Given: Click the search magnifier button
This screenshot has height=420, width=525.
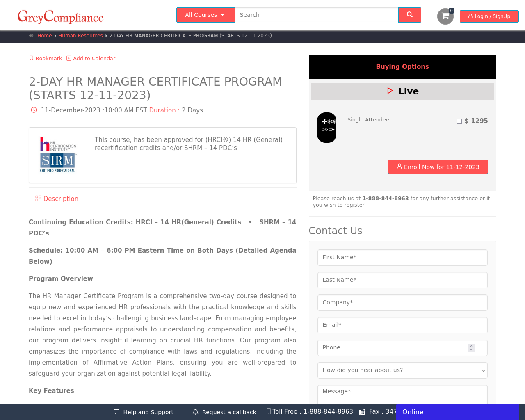Looking at the screenshot, I should click(409, 15).
